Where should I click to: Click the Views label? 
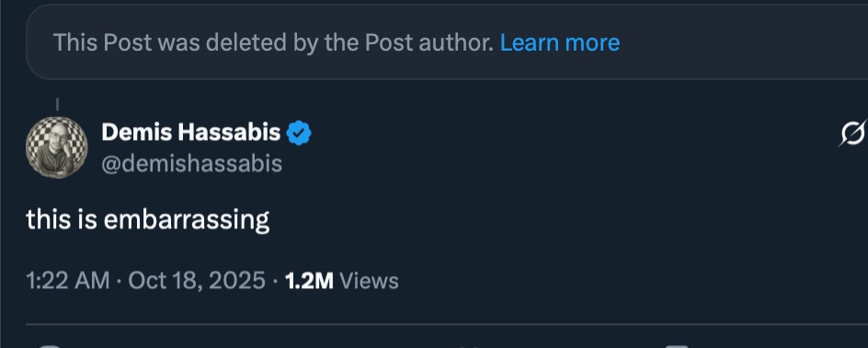[x=369, y=281]
